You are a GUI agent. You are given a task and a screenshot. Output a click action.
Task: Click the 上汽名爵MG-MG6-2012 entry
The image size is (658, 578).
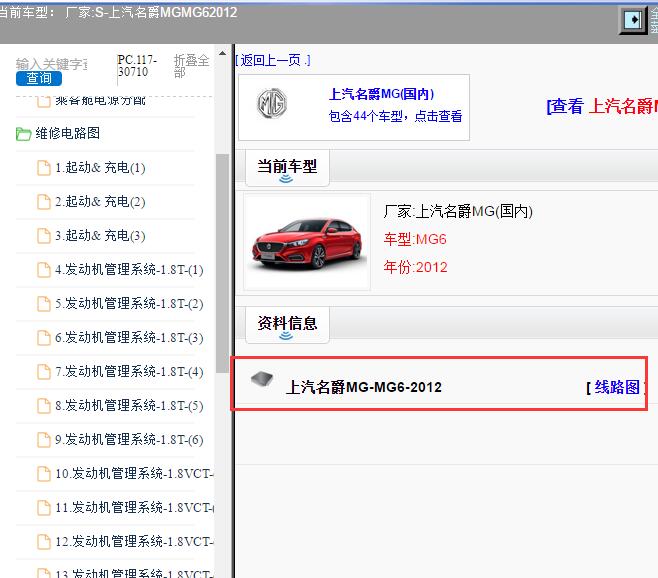(x=363, y=387)
